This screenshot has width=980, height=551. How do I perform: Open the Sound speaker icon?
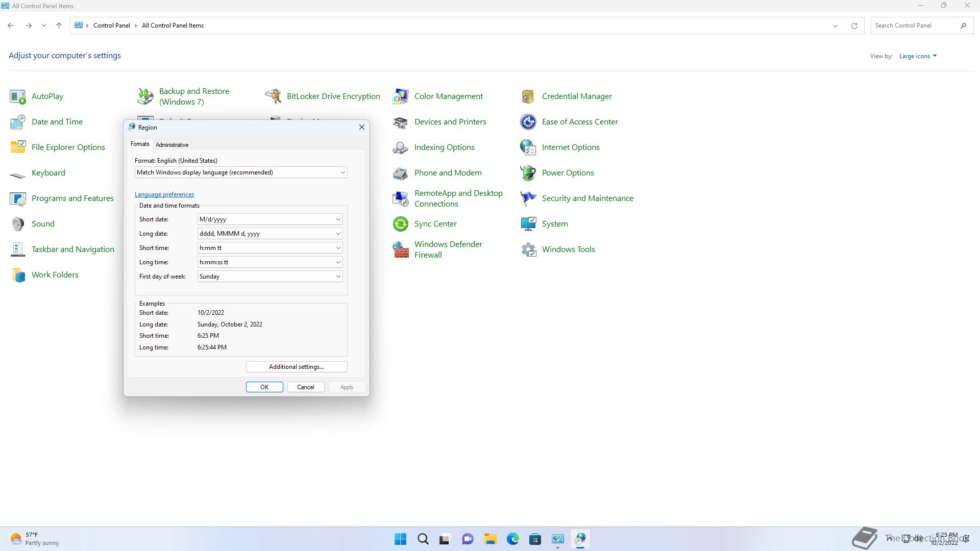18,224
